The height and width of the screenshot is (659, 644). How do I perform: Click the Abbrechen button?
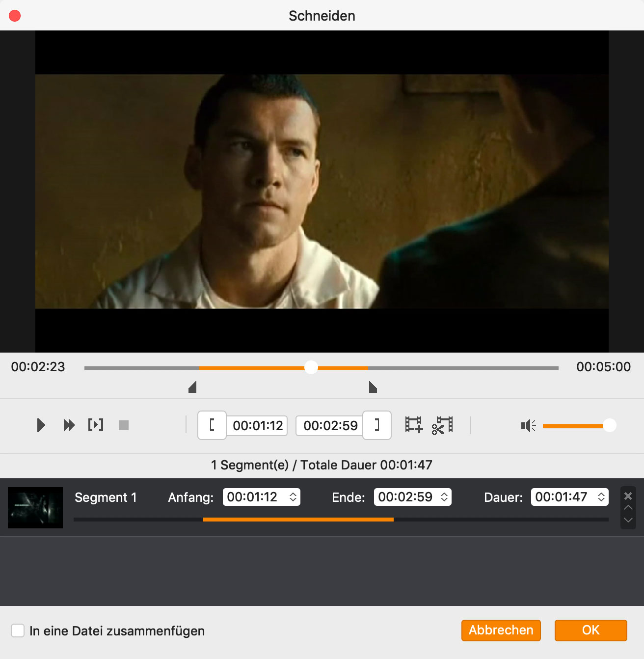pyautogui.click(x=501, y=630)
